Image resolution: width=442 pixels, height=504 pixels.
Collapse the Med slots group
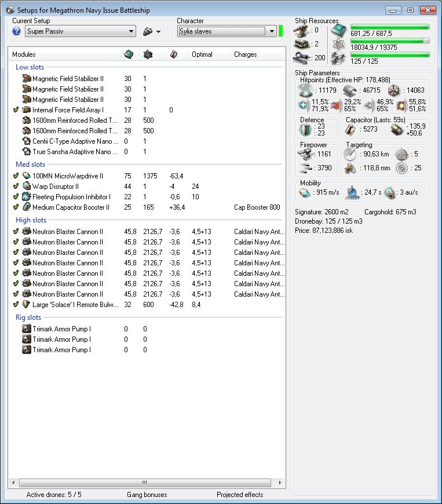pyautogui.click(x=31, y=165)
